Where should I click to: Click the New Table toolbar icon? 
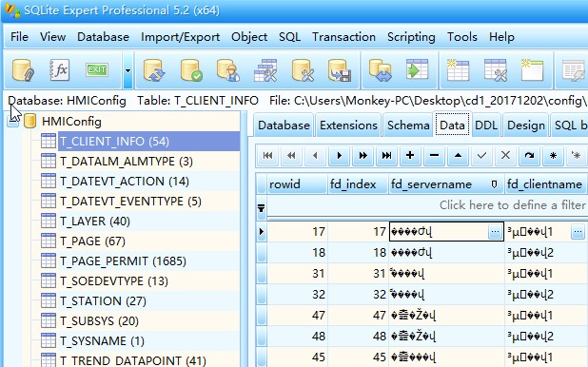458,69
